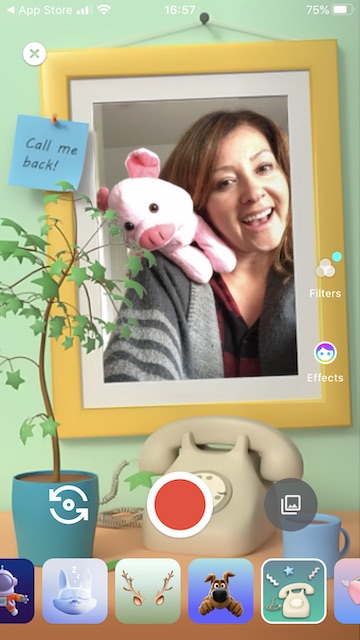Screen dimensions: 360x640
Task: Tap the 16:57 clock in status bar
Action: [180, 10]
